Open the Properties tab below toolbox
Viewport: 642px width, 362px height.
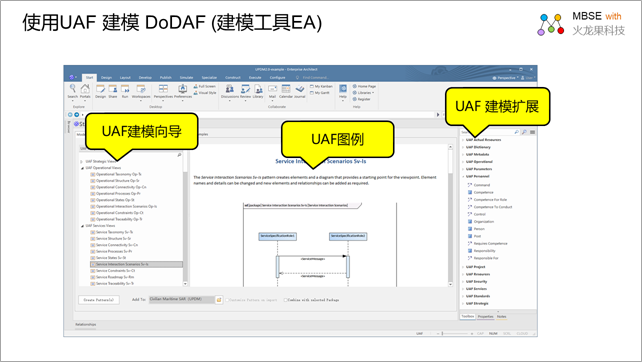(x=486, y=317)
